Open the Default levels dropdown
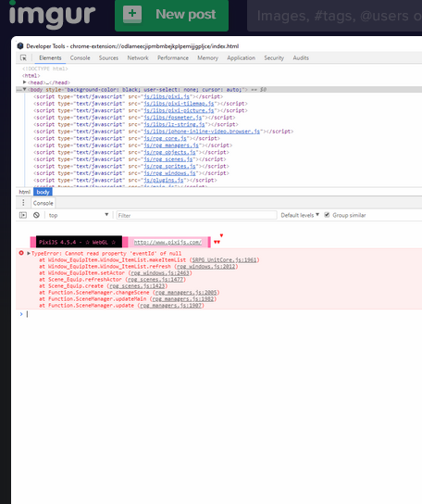Viewport: 422px width, 504px height. click(300, 215)
